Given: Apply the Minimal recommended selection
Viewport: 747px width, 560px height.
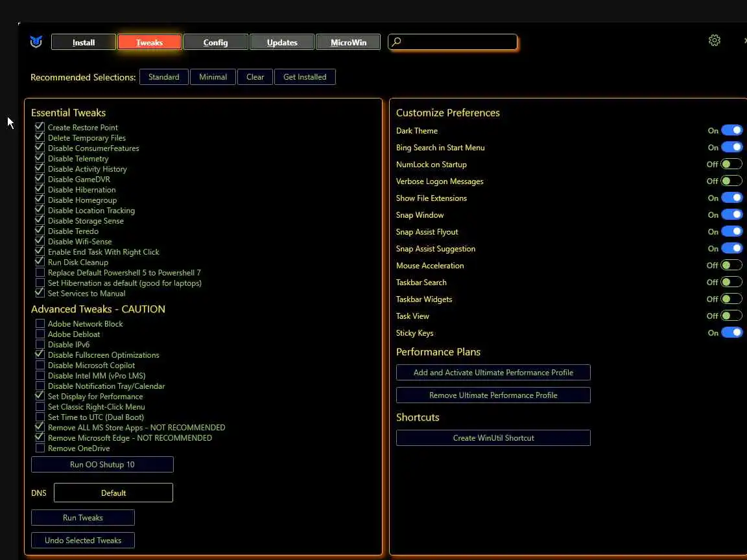Looking at the screenshot, I should tap(213, 77).
